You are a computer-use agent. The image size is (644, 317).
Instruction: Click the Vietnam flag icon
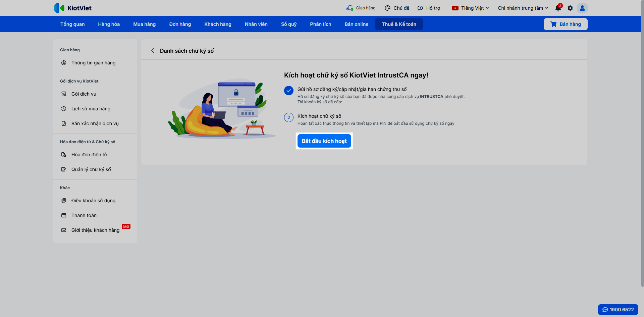tap(455, 8)
